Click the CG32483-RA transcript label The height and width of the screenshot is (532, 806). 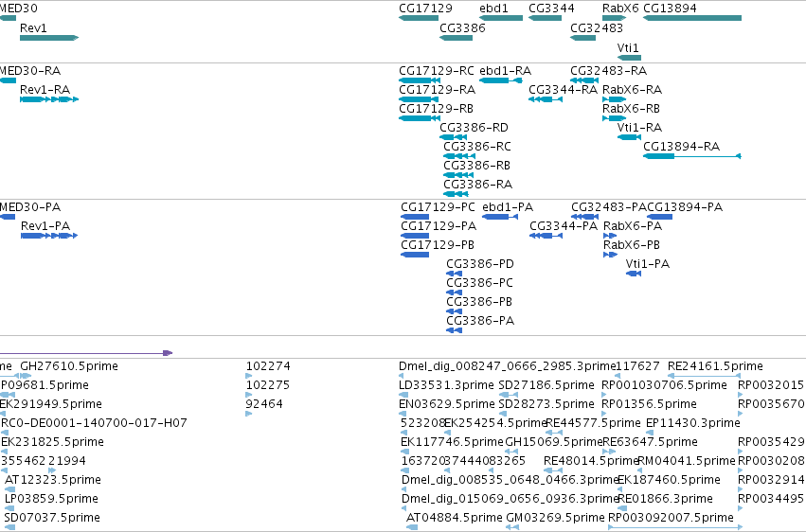609,70
